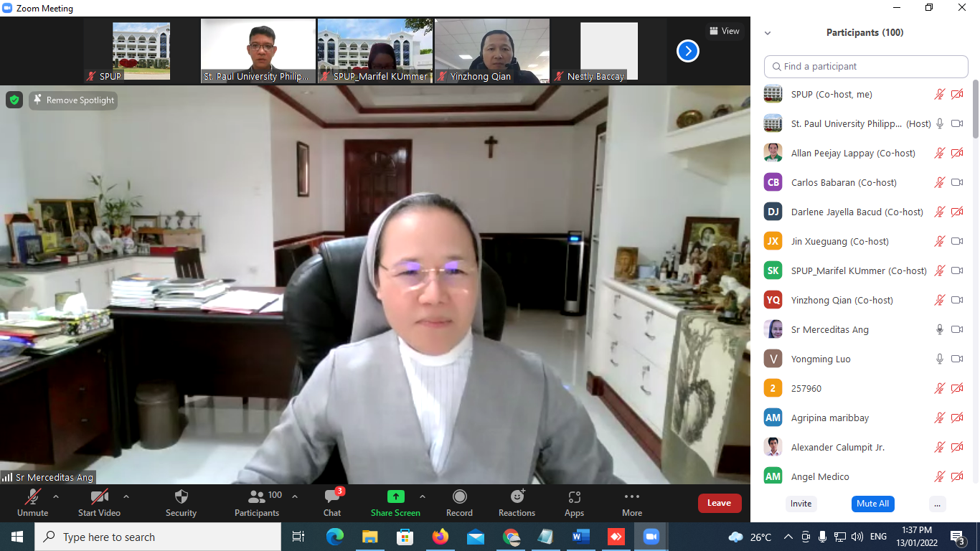Click video icon for Jin Xueguang
The height and width of the screenshot is (551, 980).
[957, 241]
